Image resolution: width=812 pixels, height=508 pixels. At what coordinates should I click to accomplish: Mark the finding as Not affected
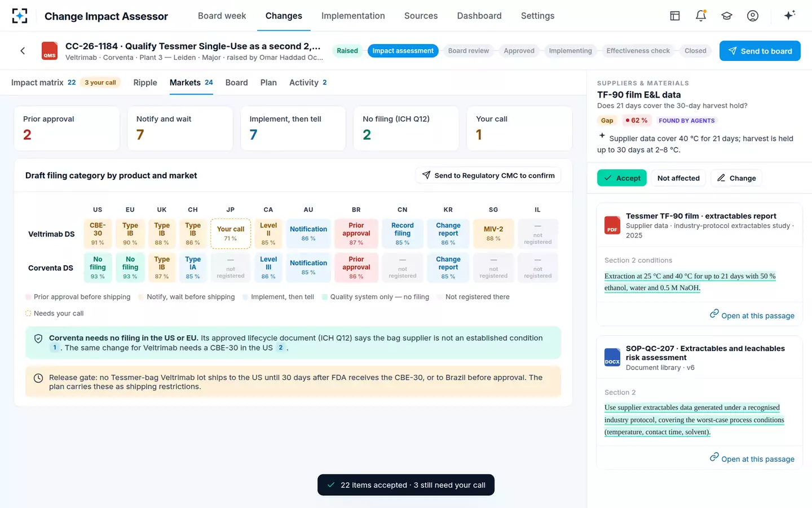[678, 178]
